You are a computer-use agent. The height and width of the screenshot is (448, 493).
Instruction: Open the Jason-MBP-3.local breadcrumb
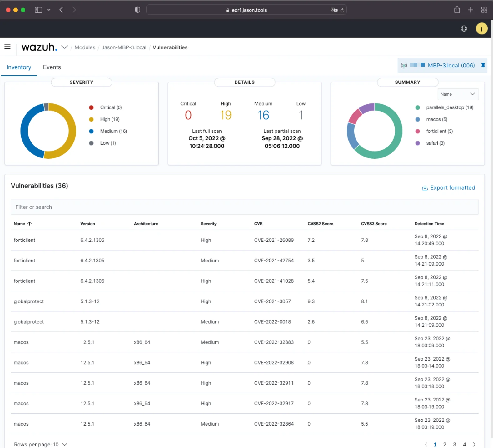(x=124, y=47)
